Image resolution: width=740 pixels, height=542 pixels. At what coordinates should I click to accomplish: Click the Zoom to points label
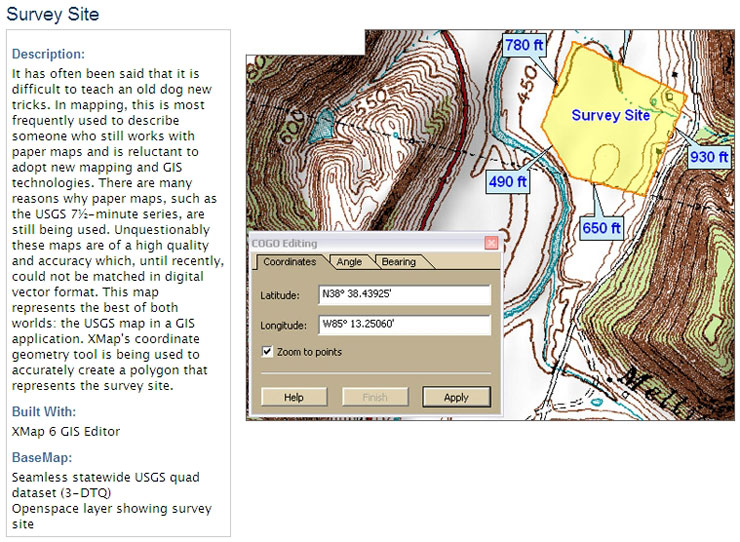coord(309,352)
